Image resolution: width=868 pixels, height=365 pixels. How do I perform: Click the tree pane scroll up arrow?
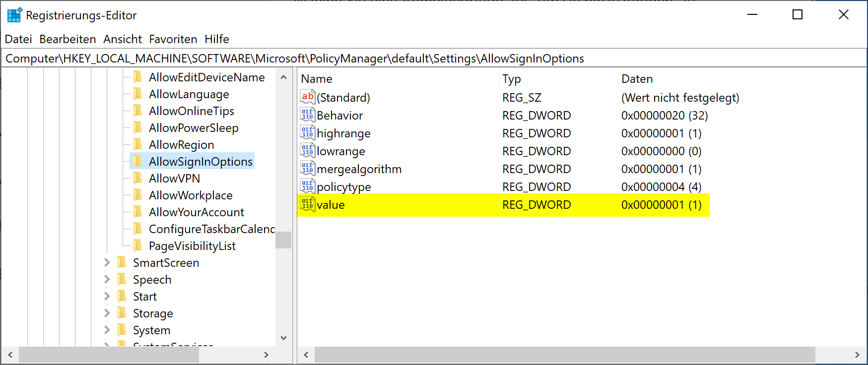283,77
